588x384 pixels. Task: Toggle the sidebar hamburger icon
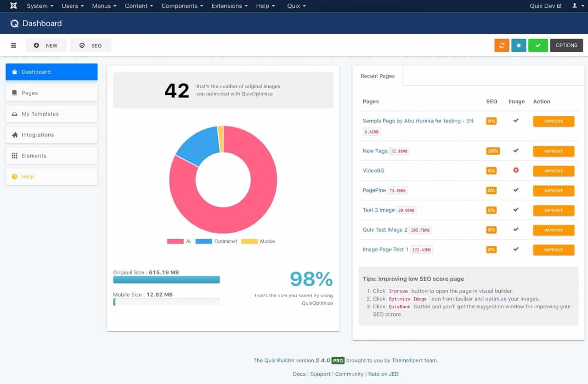(14, 45)
